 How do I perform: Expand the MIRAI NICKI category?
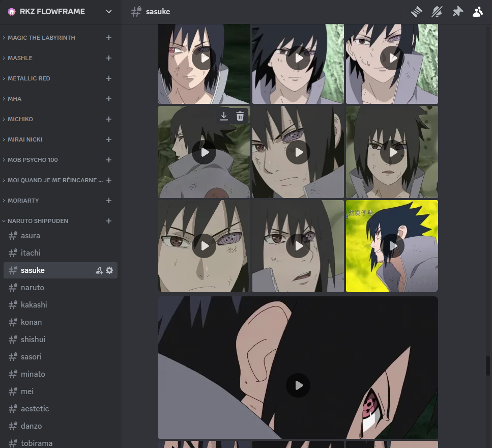[x=24, y=139]
